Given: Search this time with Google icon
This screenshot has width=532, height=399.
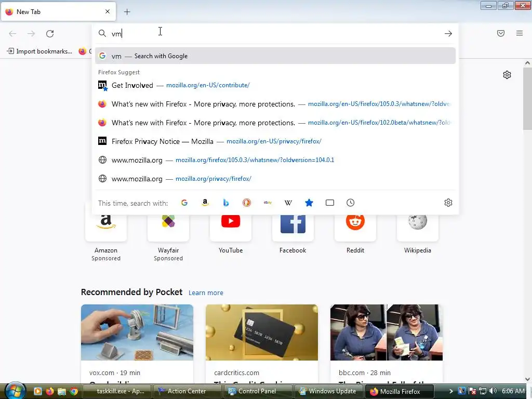Looking at the screenshot, I should (184, 203).
